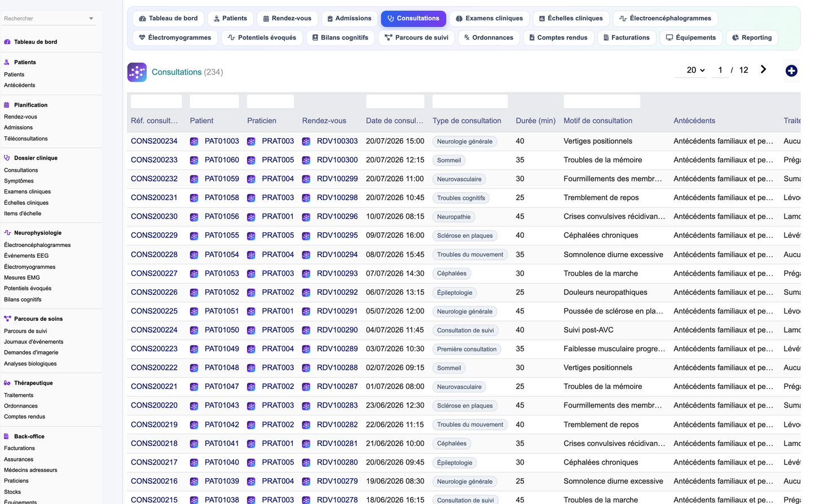Click the Consultations module logo icon

click(137, 72)
